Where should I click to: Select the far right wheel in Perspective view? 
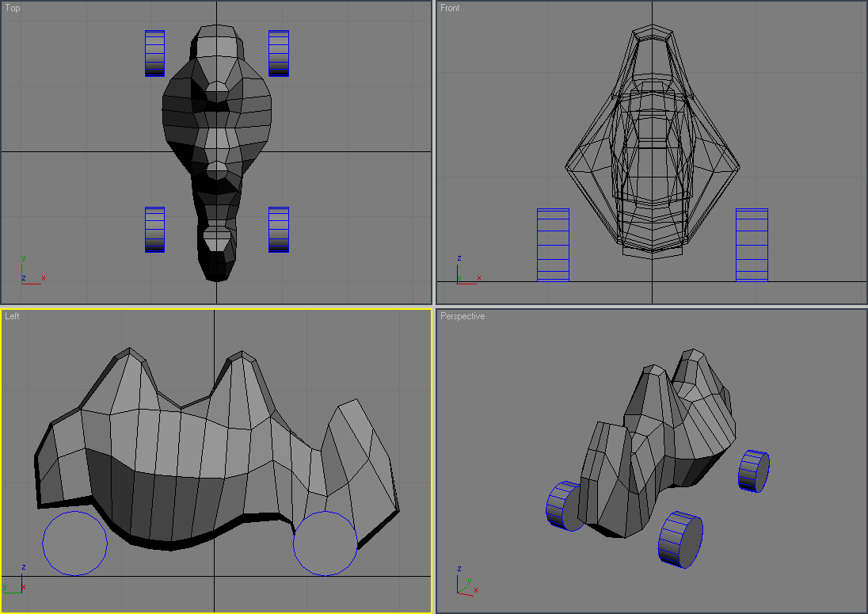coord(754,471)
